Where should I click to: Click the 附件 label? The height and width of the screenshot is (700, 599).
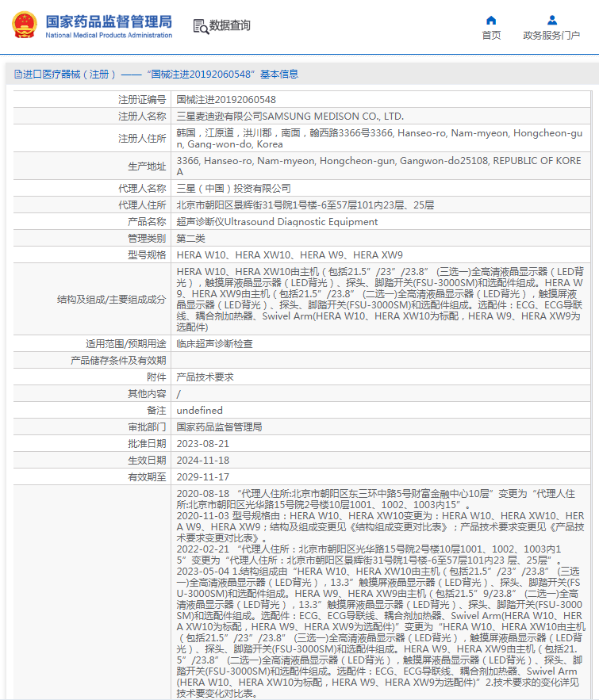tap(156, 377)
